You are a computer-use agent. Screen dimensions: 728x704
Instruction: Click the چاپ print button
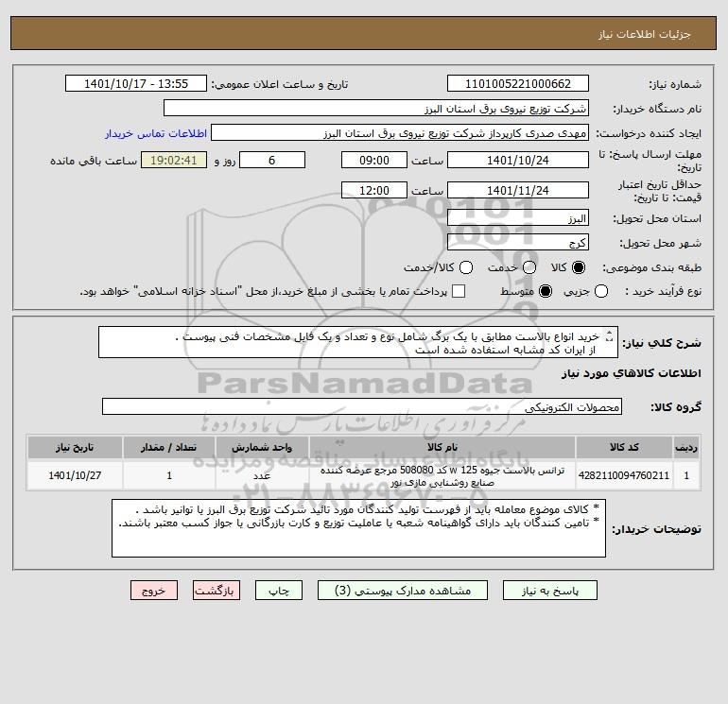click(279, 591)
